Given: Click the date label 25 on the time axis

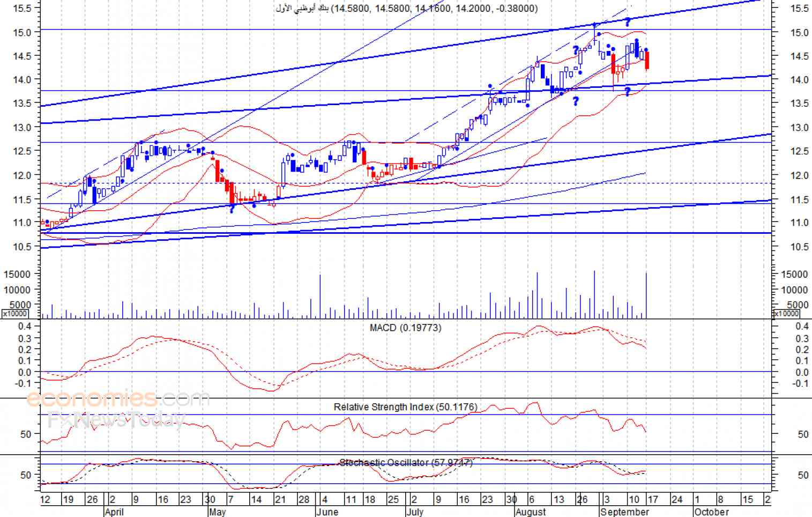Looking at the screenshot, I should (x=393, y=500).
